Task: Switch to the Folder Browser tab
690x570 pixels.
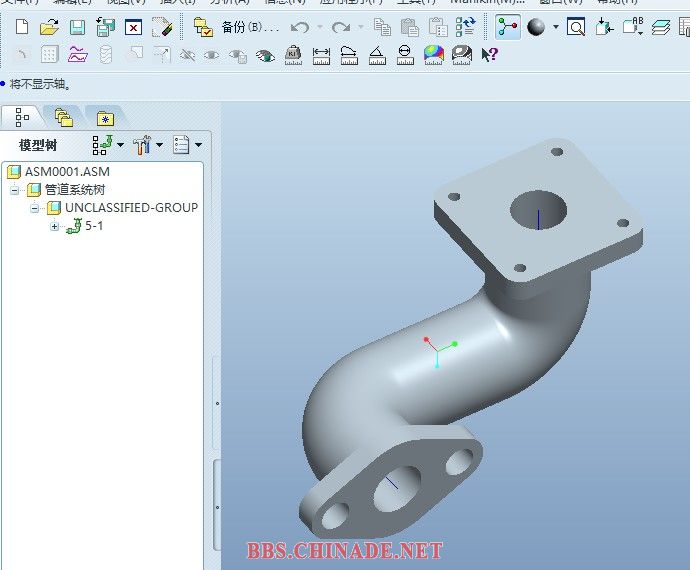Action: [x=63, y=118]
